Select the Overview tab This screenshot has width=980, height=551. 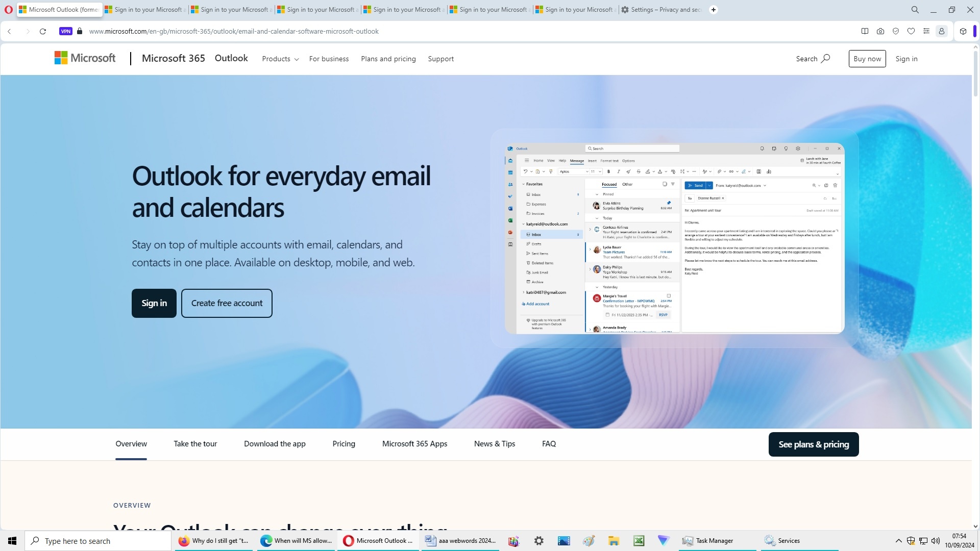click(131, 444)
